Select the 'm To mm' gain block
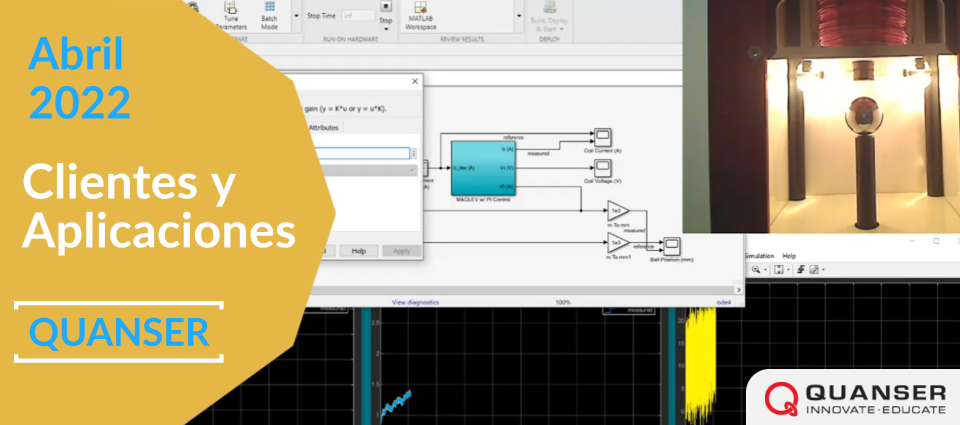 pyautogui.click(x=618, y=211)
